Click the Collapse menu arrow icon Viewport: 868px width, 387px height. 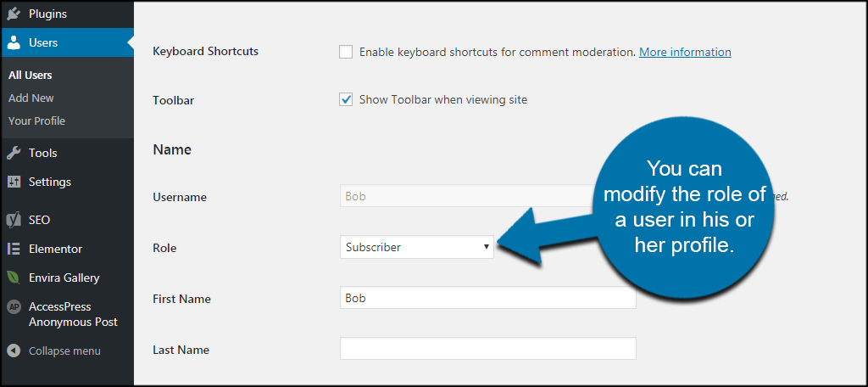click(14, 351)
